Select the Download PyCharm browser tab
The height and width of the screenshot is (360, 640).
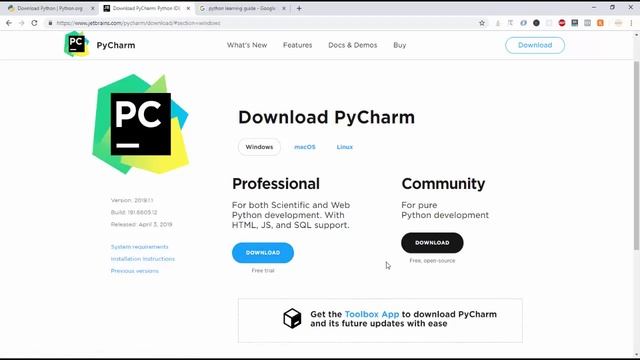coord(146,8)
